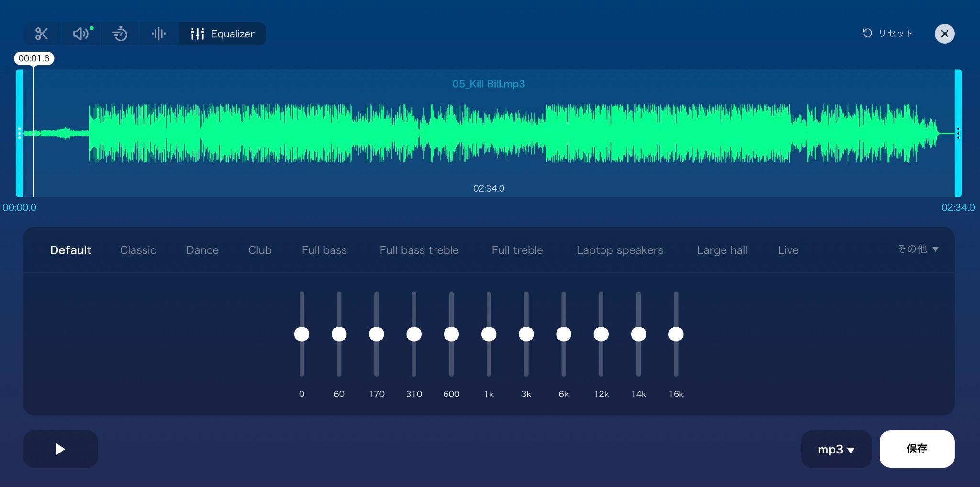980x487 pixels.
Task: Select the Dance preset
Action: [202, 250]
